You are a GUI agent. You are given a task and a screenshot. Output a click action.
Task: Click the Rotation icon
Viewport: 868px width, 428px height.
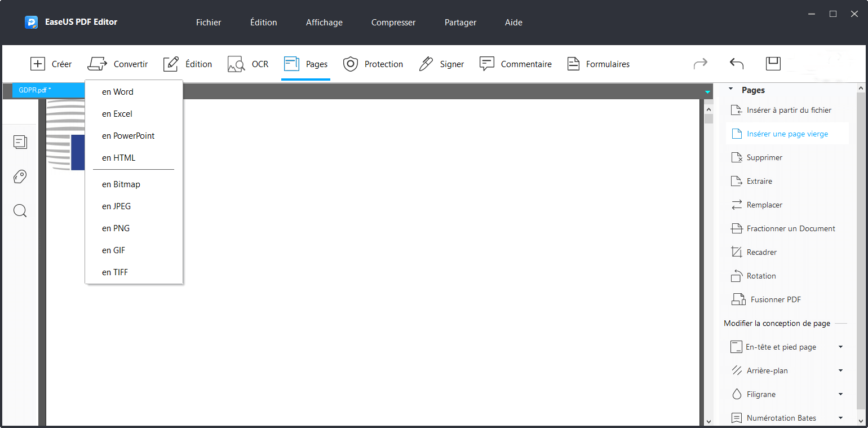pyautogui.click(x=737, y=276)
